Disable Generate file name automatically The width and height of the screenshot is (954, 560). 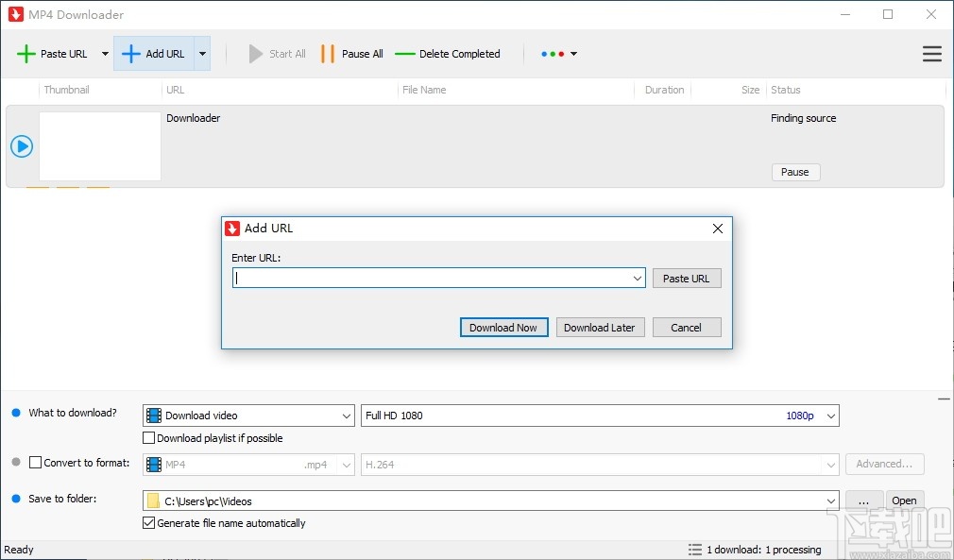148,523
